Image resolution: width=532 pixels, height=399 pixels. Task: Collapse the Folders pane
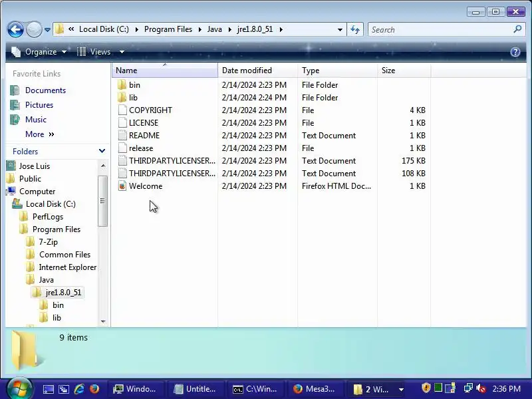(102, 151)
